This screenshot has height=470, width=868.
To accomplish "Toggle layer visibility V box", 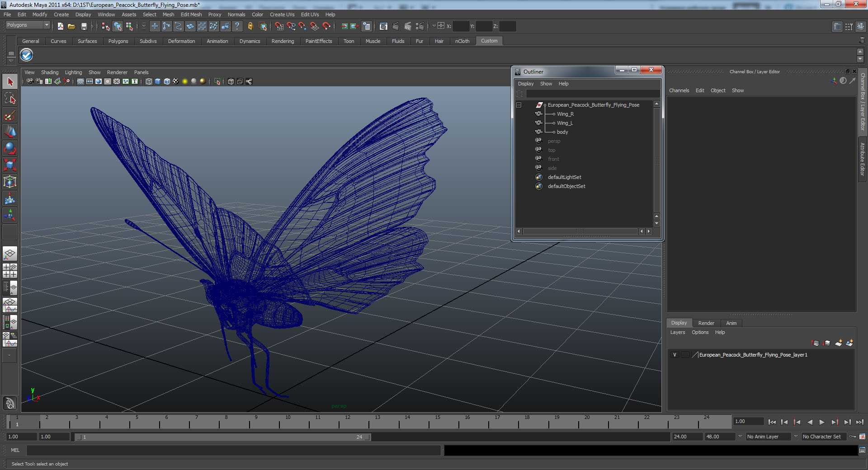I will [x=675, y=355].
